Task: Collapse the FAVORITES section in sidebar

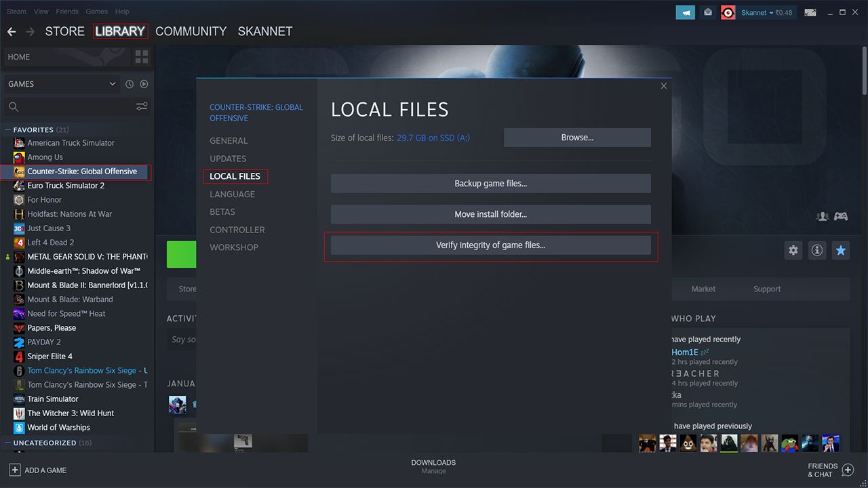Action: click(8, 129)
